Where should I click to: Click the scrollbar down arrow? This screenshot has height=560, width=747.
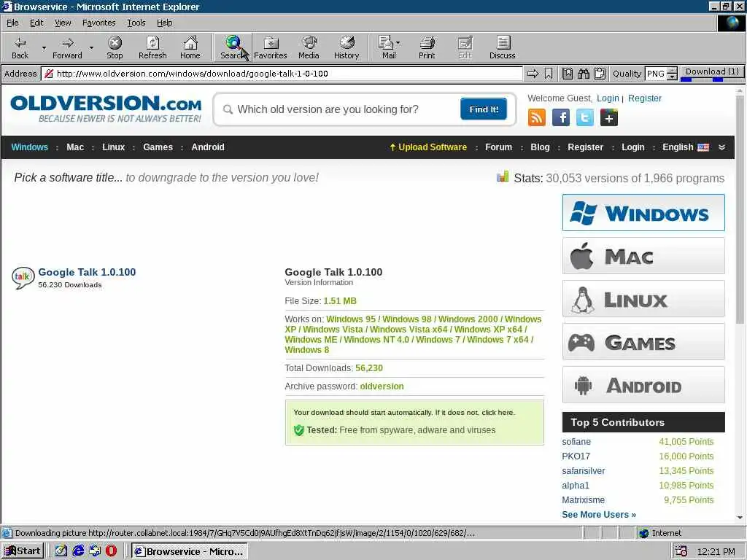tap(740, 517)
